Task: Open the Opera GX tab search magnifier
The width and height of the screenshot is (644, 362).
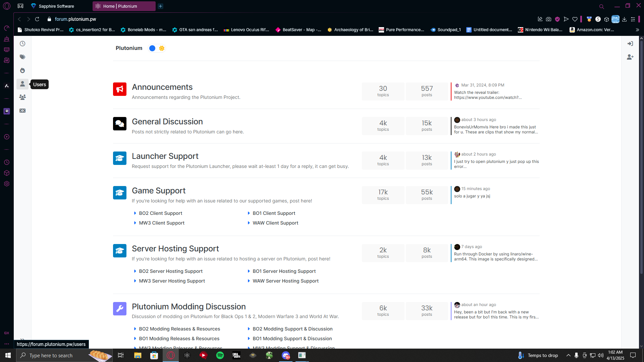Action: tap(601, 6)
